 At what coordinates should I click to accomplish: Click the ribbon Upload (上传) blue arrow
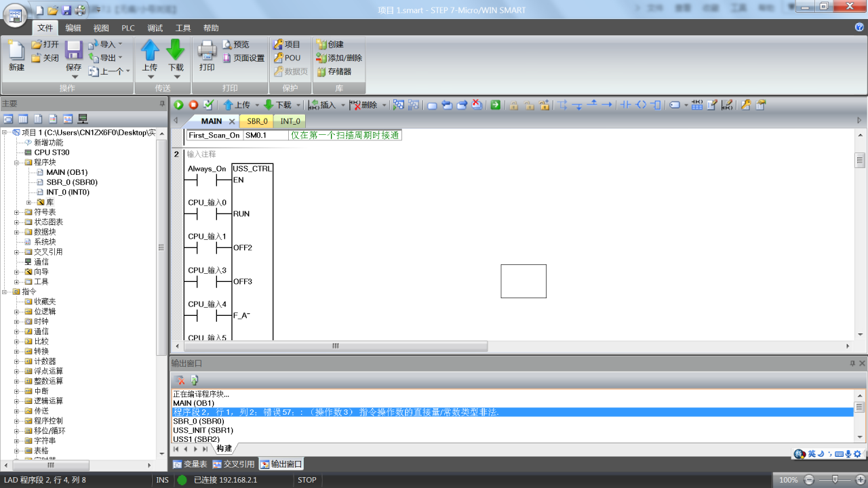point(150,50)
